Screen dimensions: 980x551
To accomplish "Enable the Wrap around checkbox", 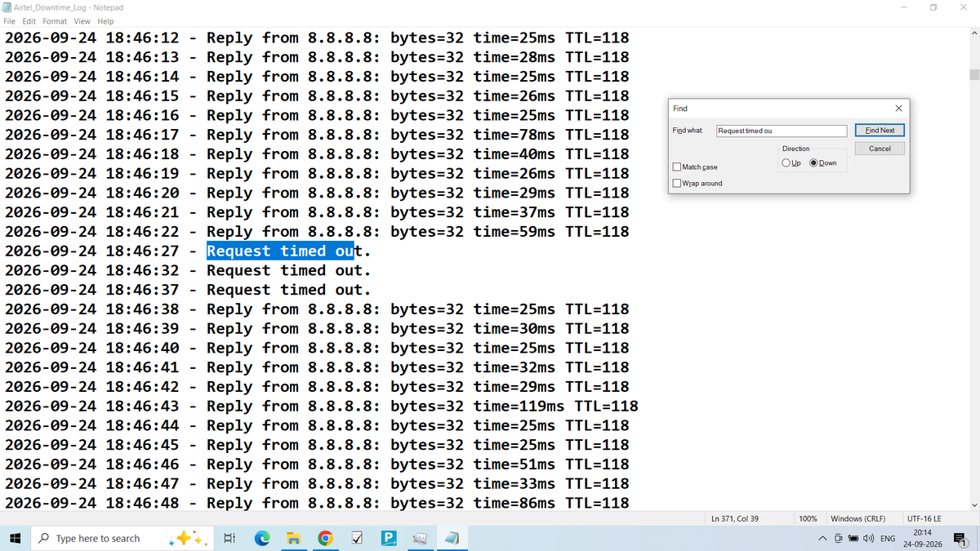I will 677,183.
